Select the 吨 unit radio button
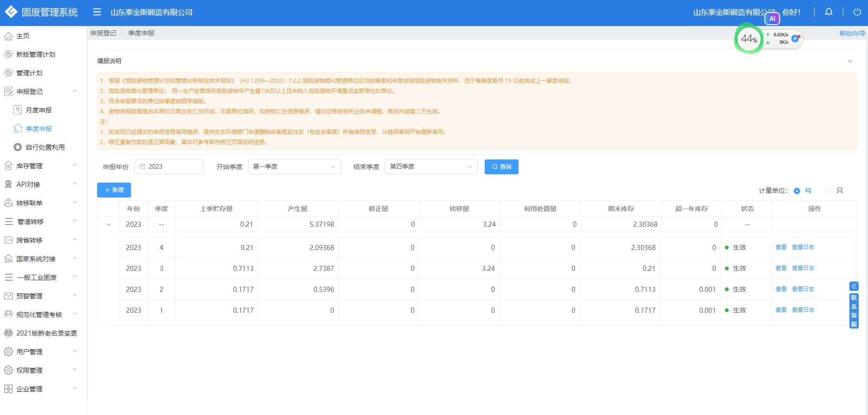Viewport: 868px width, 415px height. (797, 191)
